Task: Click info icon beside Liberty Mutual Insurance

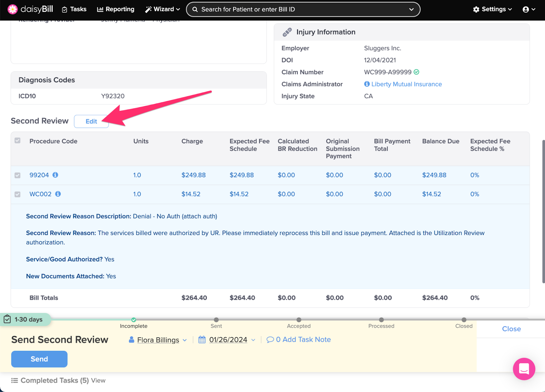Action: [x=367, y=84]
